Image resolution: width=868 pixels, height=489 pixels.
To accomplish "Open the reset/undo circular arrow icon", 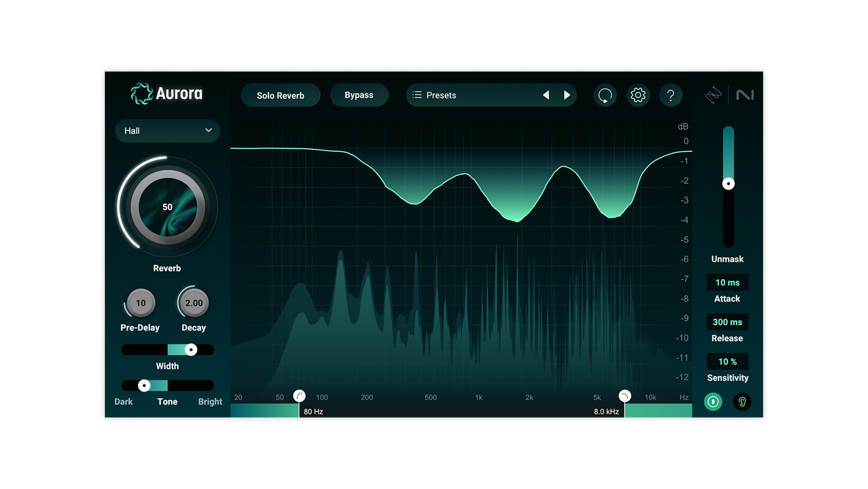I will 605,95.
